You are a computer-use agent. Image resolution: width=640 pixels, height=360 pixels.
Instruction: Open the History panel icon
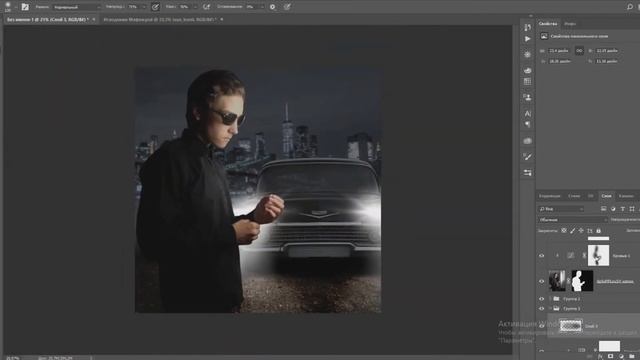pyautogui.click(x=527, y=27)
